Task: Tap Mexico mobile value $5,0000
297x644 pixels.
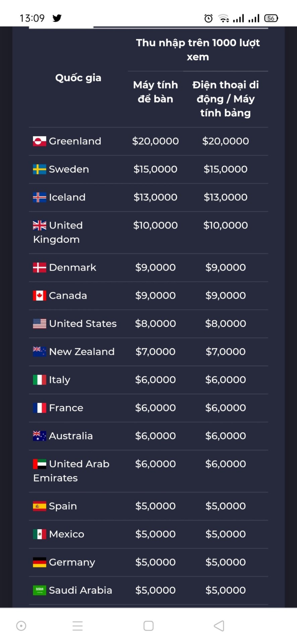Action: pos(226,534)
